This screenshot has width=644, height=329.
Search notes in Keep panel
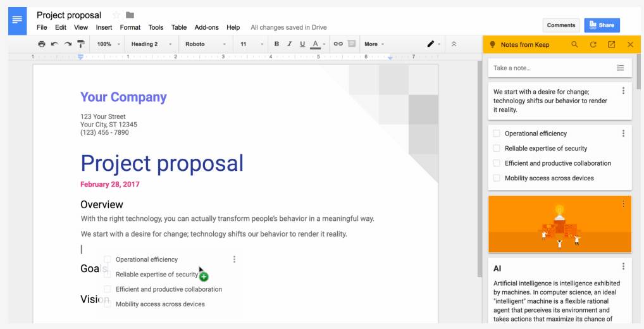574,44
